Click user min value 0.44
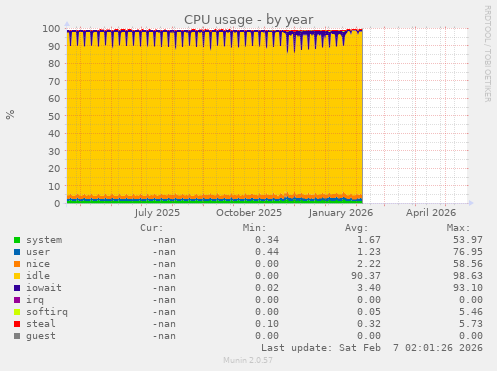Viewport: 497px width, 371px height. [267, 252]
